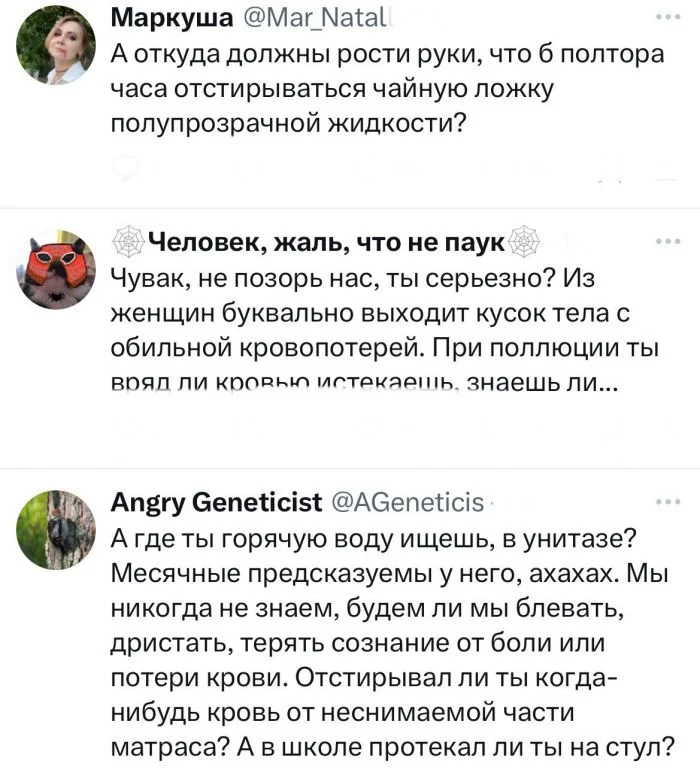Screen dimensions: 700x773
Task: Open the @AGeneticis handle link
Action: pos(407,503)
